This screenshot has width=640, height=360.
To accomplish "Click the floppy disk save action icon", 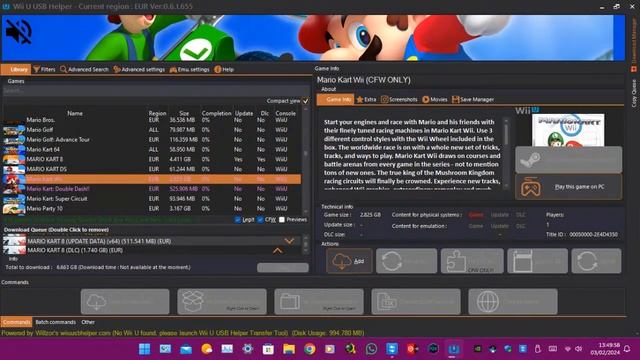I will [x=537, y=261].
